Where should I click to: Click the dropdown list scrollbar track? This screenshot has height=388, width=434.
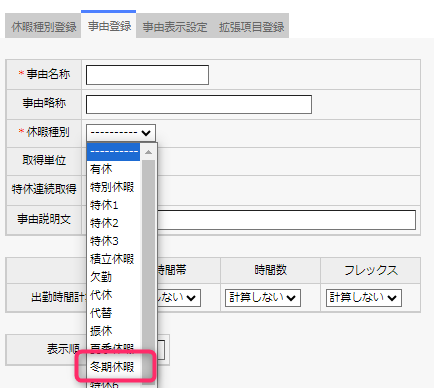(x=148, y=273)
